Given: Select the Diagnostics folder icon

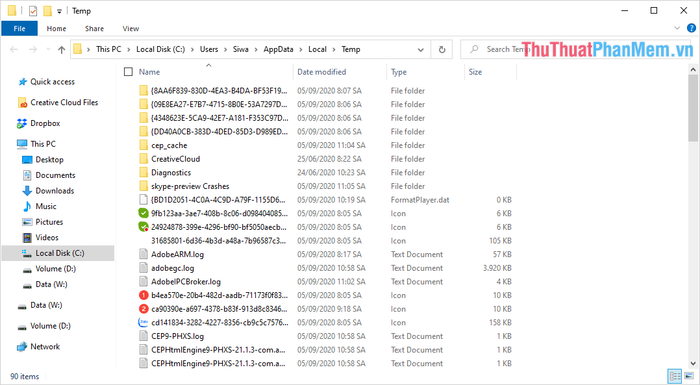Looking at the screenshot, I should [x=143, y=172].
